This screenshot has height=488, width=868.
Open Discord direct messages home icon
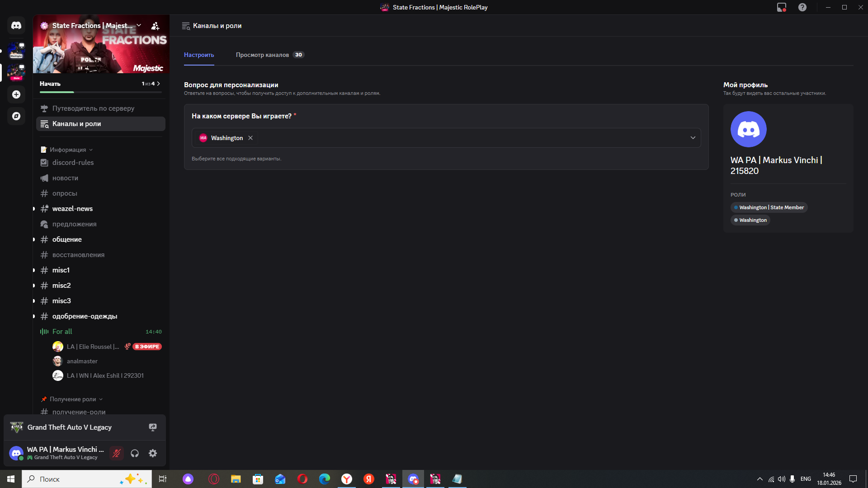click(16, 26)
